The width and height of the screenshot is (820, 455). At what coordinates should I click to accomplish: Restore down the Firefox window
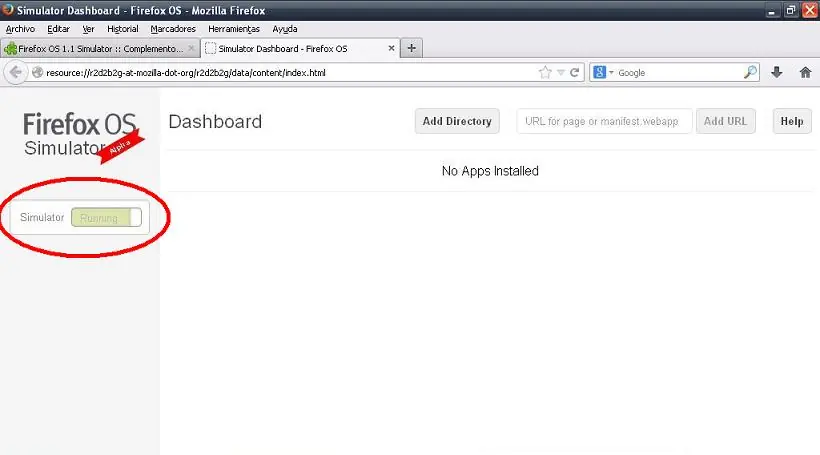coord(791,10)
